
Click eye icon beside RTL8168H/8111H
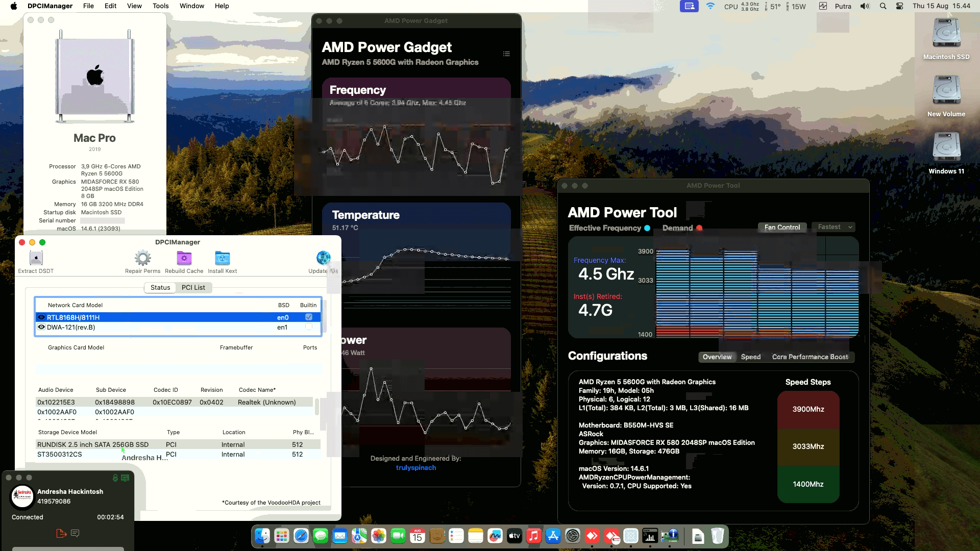(41, 317)
